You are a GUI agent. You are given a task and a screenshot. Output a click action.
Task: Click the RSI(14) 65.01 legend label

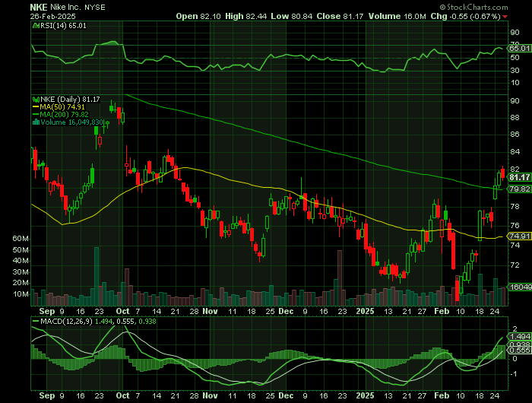(x=63, y=25)
